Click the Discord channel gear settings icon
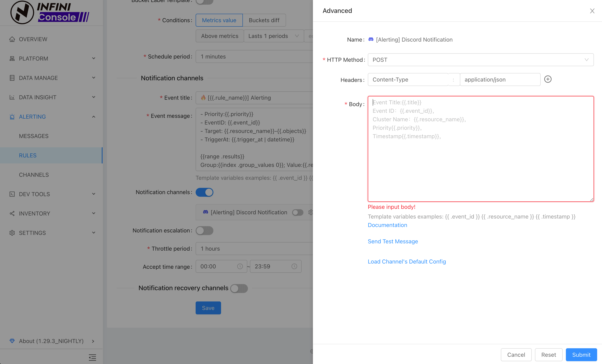This screenshot has width=602, height=364. coord(310,212)
